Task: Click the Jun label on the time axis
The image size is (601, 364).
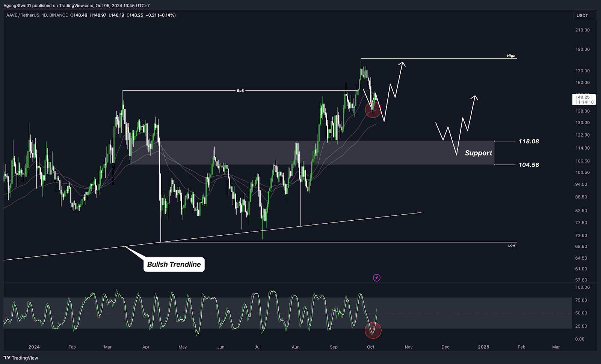Action: coord(221,347)
